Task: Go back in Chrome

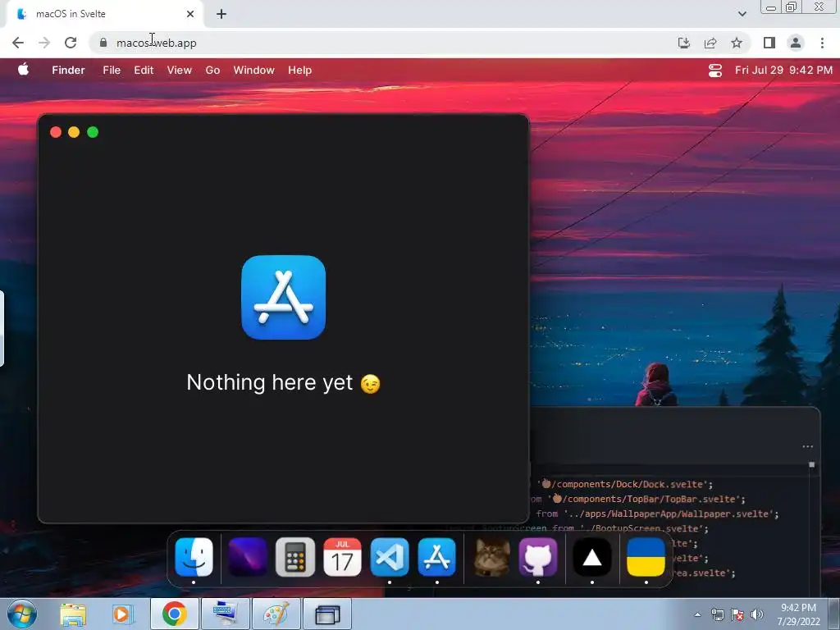Action: coord(18,43)
